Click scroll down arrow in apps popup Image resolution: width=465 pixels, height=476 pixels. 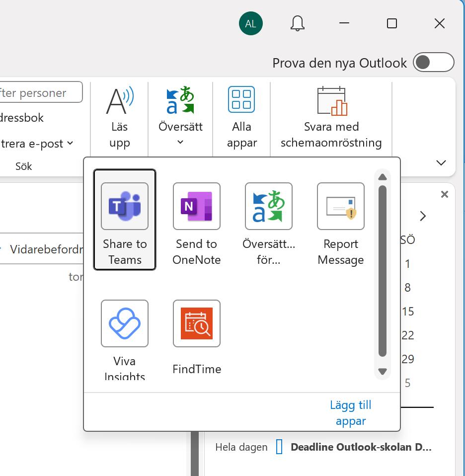tap(383, 371)
